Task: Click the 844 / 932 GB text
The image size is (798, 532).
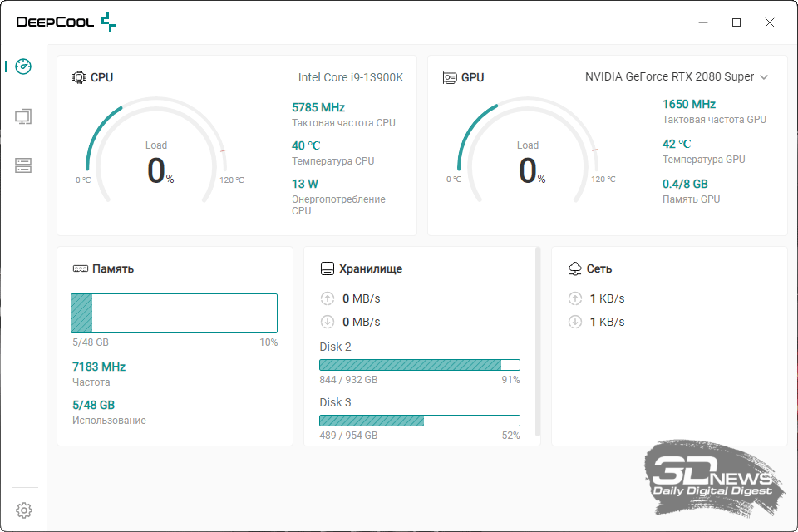Action: (348, 380)
